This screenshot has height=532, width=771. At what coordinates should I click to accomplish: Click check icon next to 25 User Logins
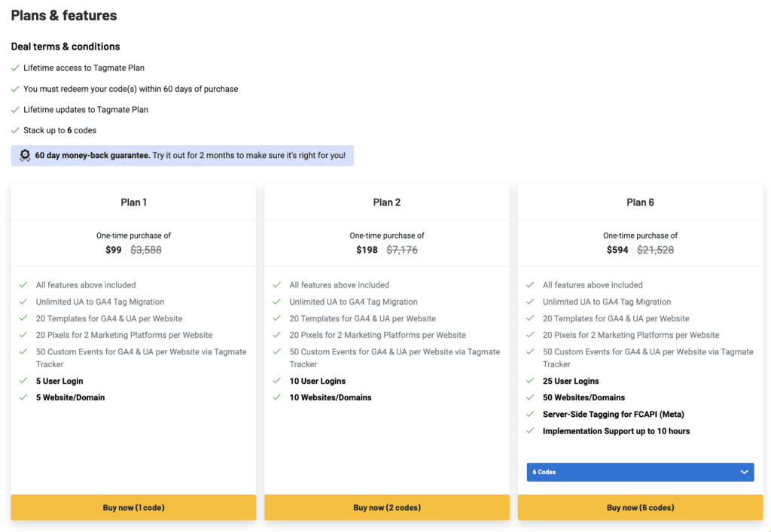pos(530,381)
